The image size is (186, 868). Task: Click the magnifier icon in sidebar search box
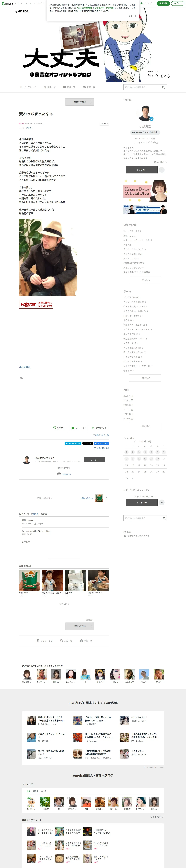[164, 518]
